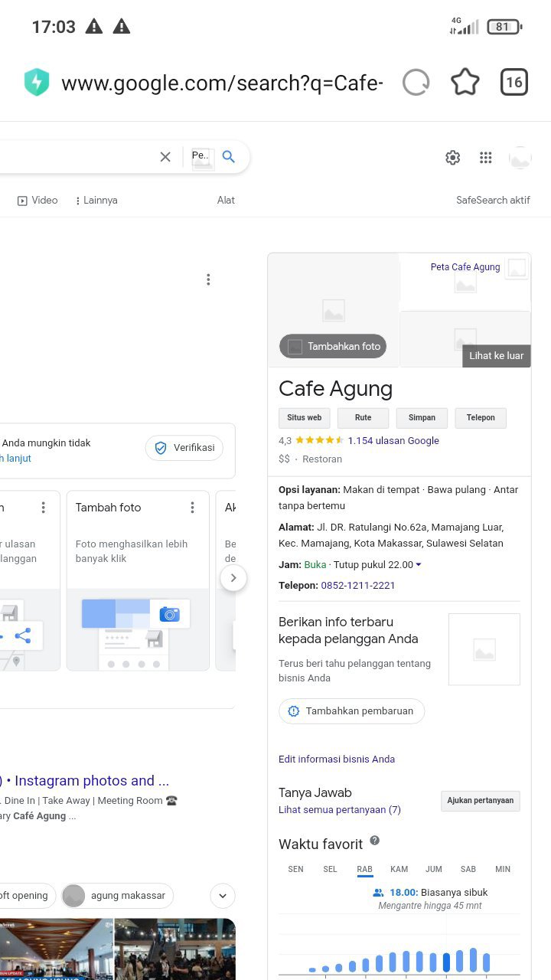Image resolution: width=551 pixels, height=980 pixels.
Task: Switch to the Video search tab
Action: 38,201
